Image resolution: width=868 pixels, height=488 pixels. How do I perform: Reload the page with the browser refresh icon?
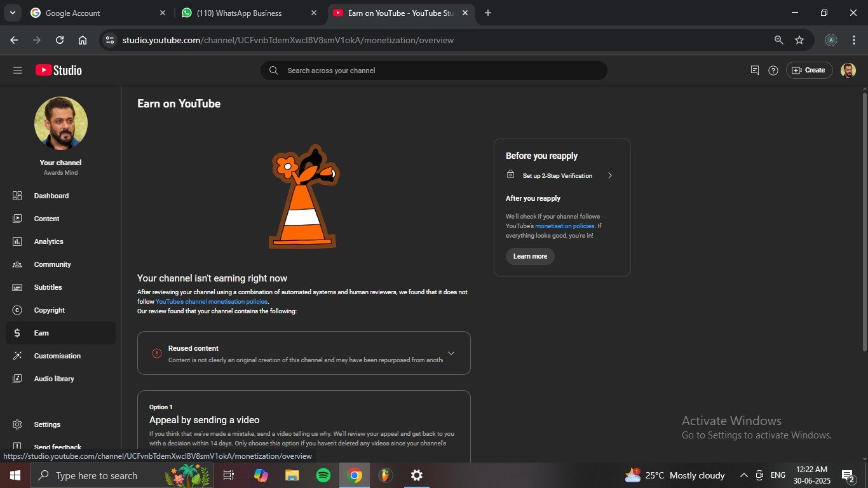pyautogui.click(x=60, y=40)
